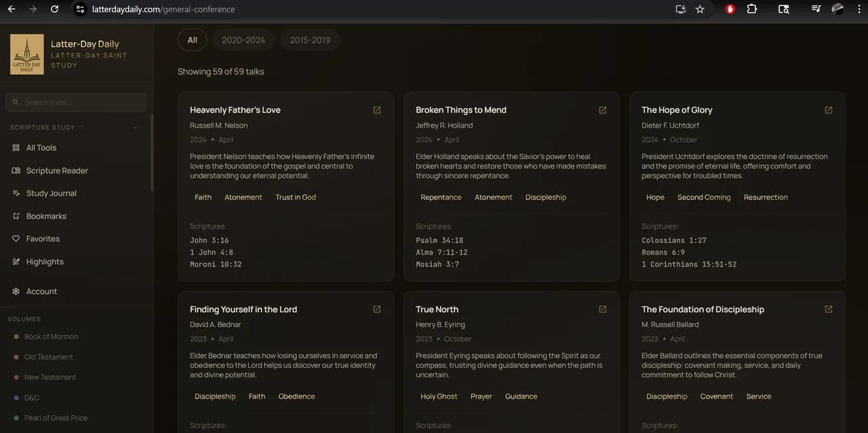Click the Trust in God tag
The image size is (868, 433).
[x=296, y=197]
